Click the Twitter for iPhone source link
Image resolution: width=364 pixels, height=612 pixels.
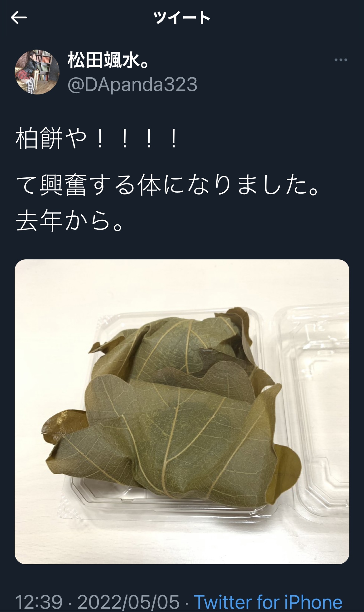[x=268, y=602]
